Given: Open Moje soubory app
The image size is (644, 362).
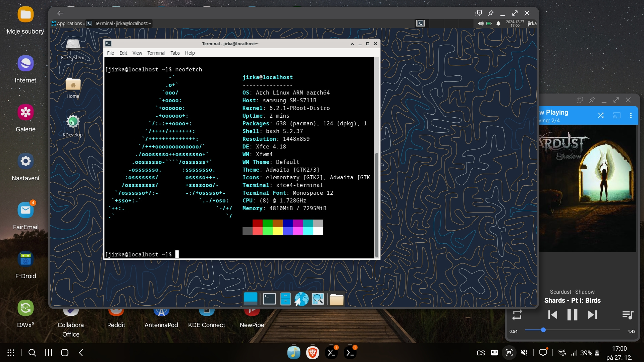Looking at the screenshot, I should pos(25,21).
